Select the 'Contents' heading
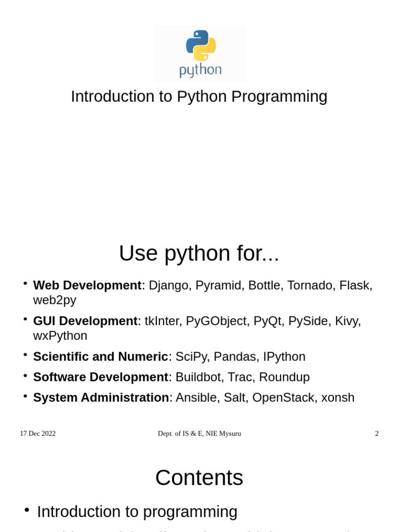399x532 pixels. (x=199, y=478)
